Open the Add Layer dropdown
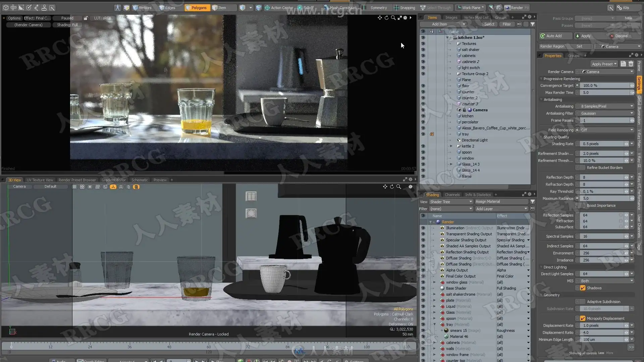The image size is (644, 362). coord(501,209)
